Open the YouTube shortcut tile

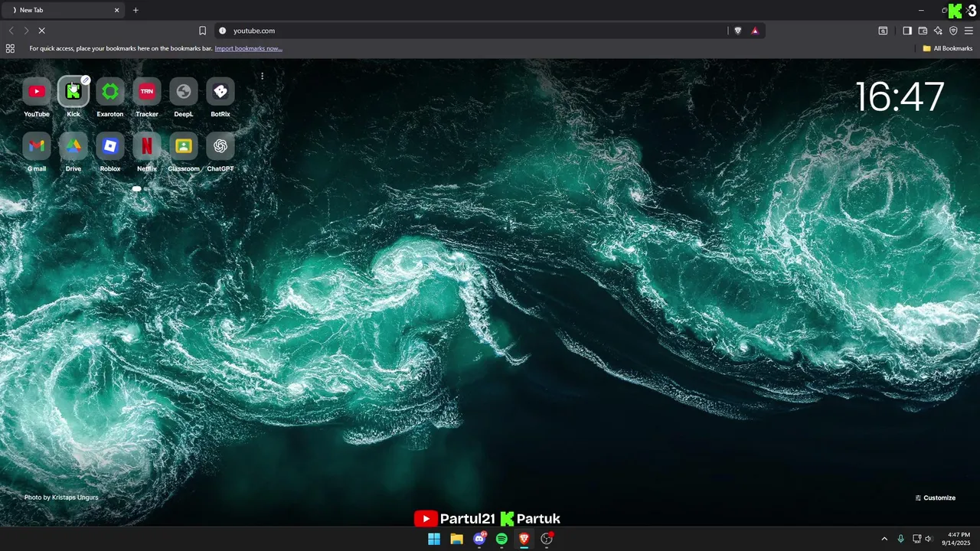point(37,92)
